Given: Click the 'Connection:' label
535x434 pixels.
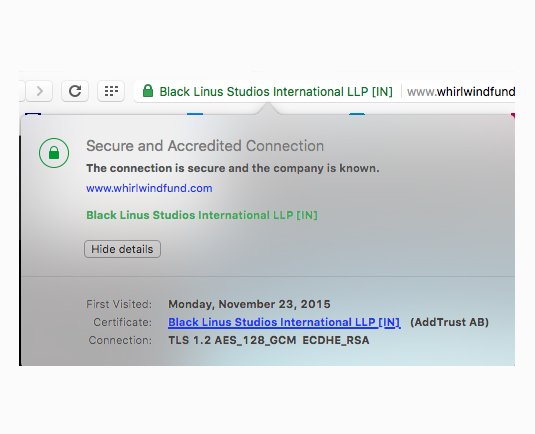Looking at the screenshot, I should [x=120, y=340].
